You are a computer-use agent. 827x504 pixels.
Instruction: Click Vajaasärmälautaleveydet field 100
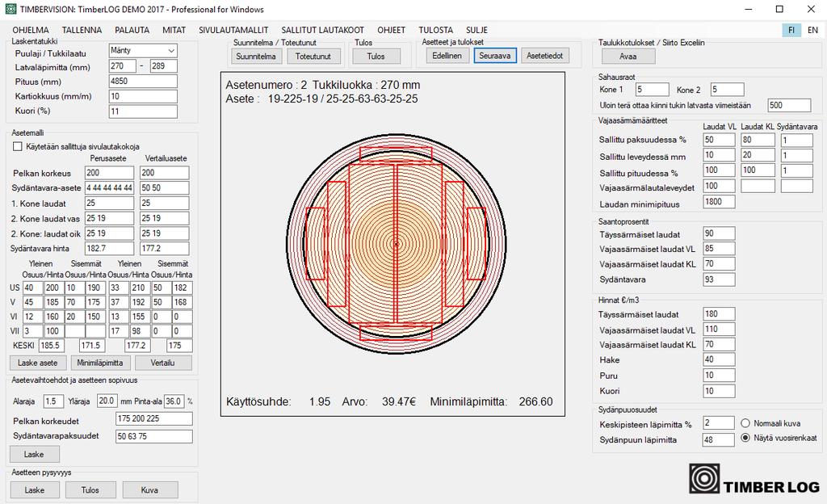720,186
